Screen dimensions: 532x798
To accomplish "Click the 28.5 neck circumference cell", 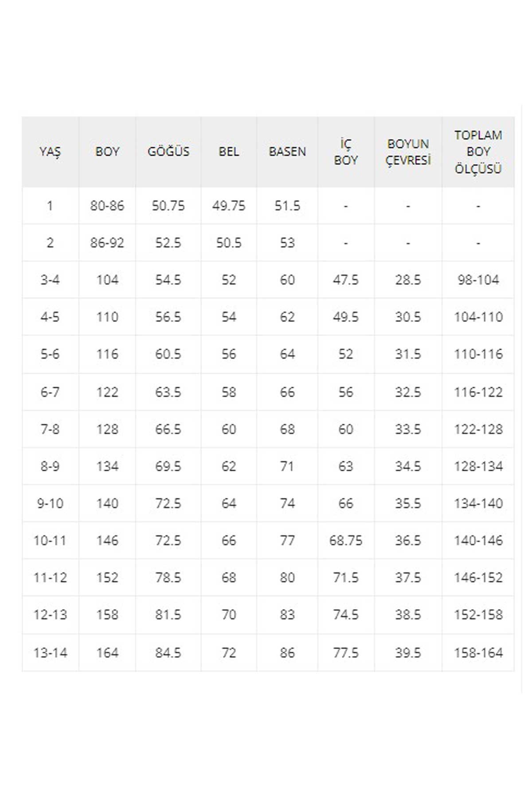I will coord(408,280).
